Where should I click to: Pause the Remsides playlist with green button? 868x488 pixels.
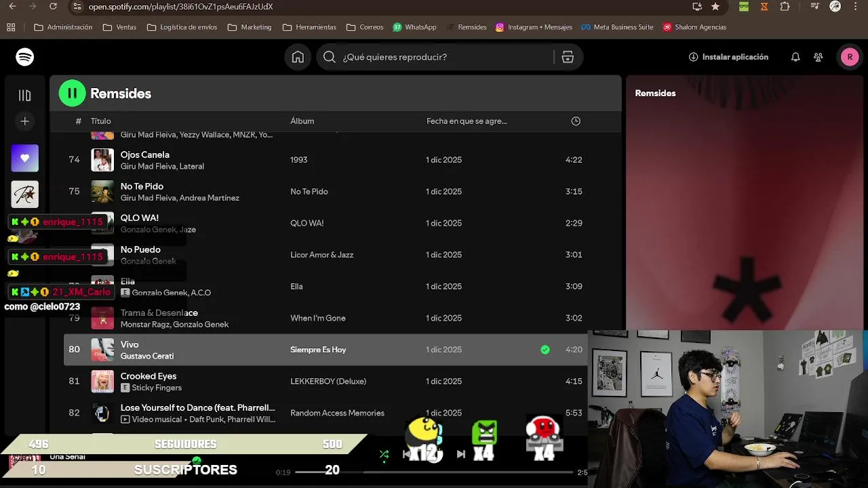pos(73,94)
